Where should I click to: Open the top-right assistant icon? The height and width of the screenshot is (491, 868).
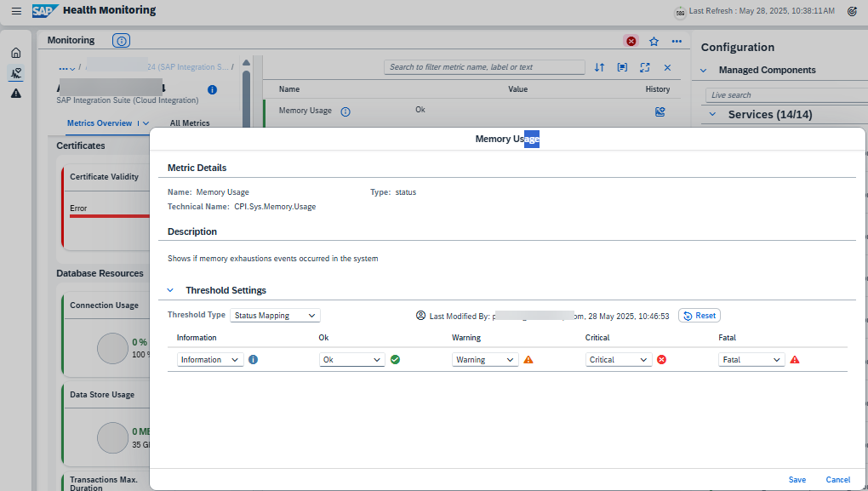(853, 11)
